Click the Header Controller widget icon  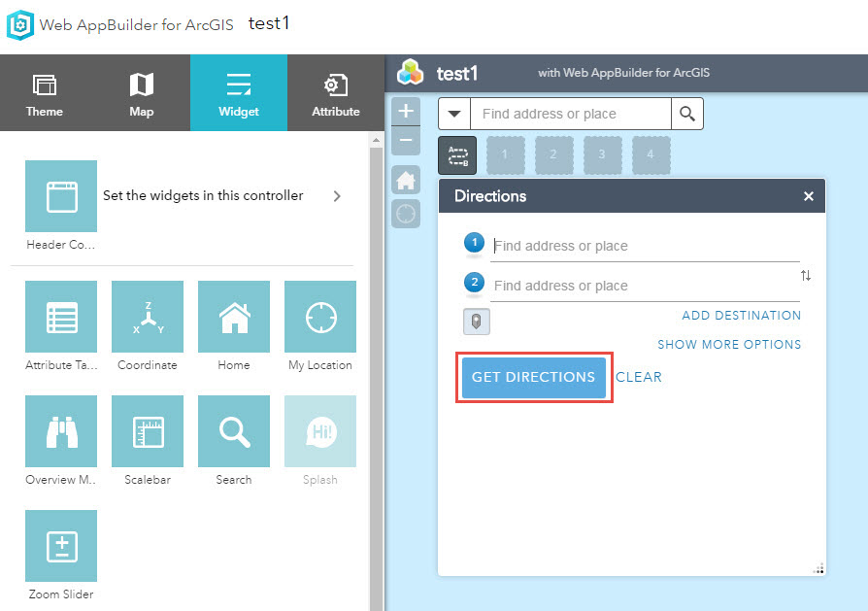[x=61, y=196]
